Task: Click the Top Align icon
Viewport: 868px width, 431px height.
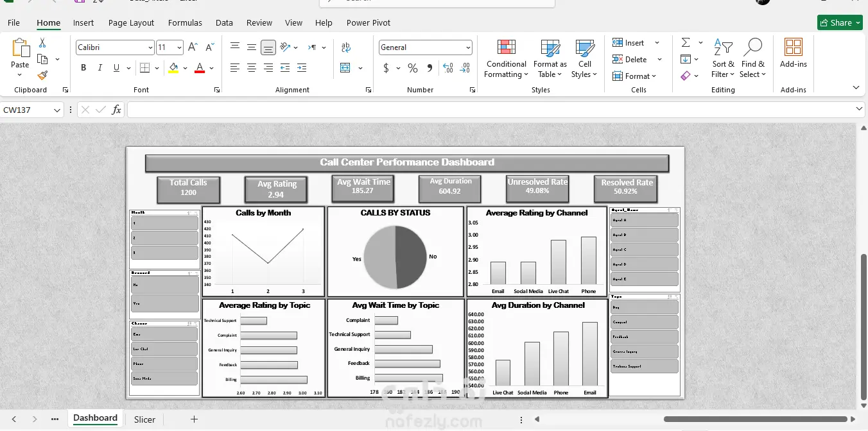Action: pos(235,47)
